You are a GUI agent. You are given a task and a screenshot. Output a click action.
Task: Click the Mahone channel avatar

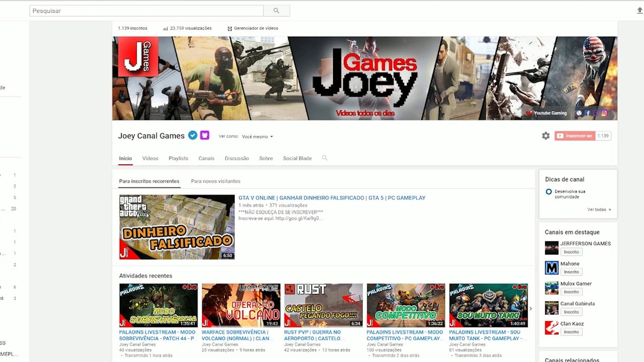click(x=551, y=268)
